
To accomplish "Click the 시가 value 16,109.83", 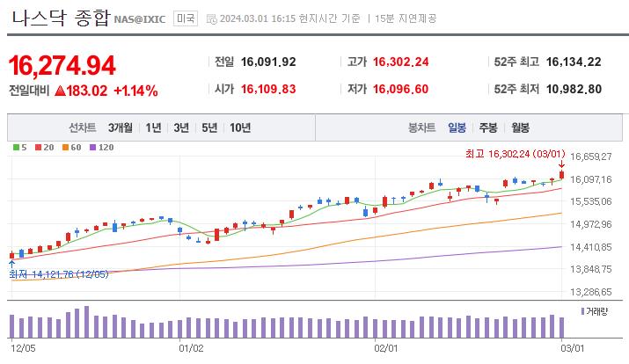I will click(268, 89).
